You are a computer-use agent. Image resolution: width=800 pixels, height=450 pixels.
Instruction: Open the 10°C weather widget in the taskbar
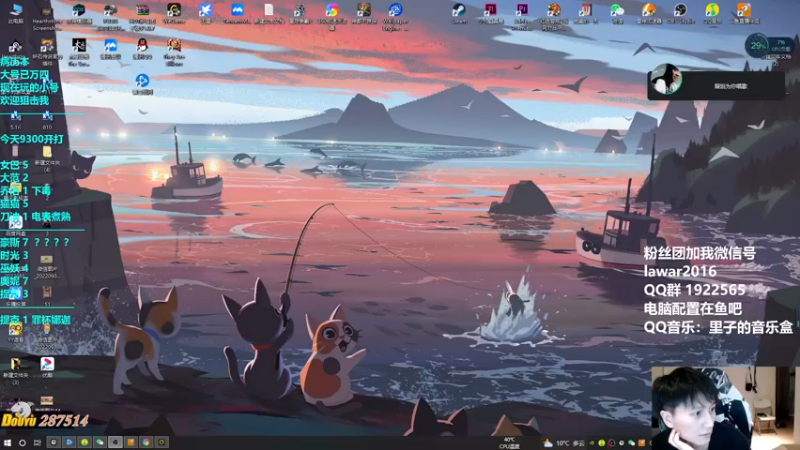pyautogui.click(x=564, y=443)
